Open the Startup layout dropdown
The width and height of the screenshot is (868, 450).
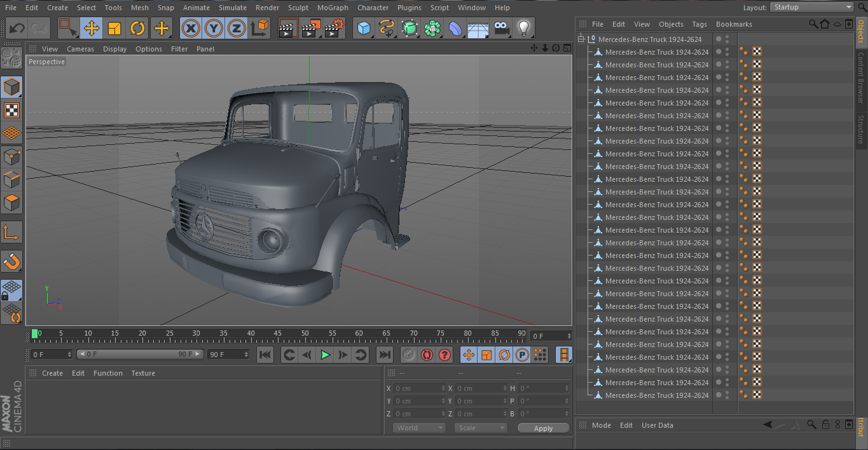[811, 7]
